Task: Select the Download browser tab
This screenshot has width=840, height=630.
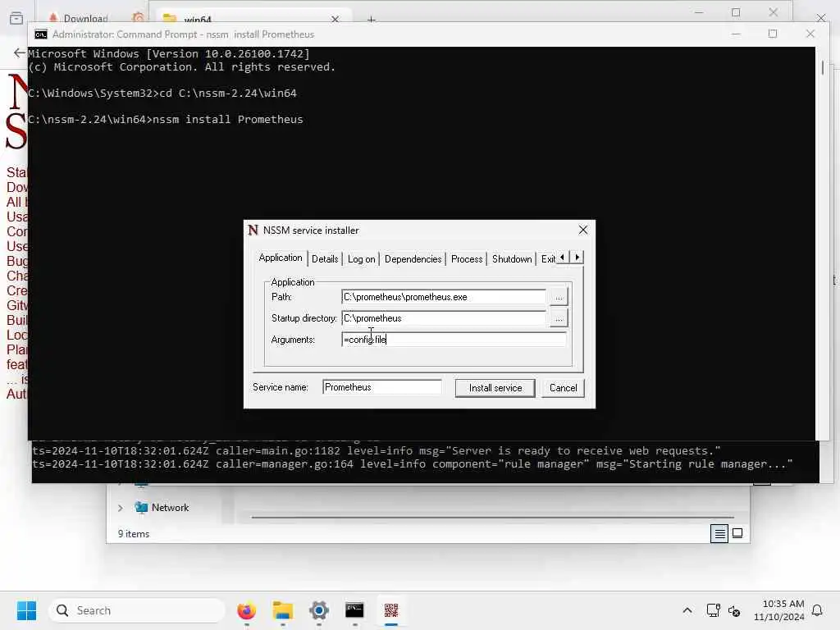Action: pyautogui.click(x=85, y=19)
